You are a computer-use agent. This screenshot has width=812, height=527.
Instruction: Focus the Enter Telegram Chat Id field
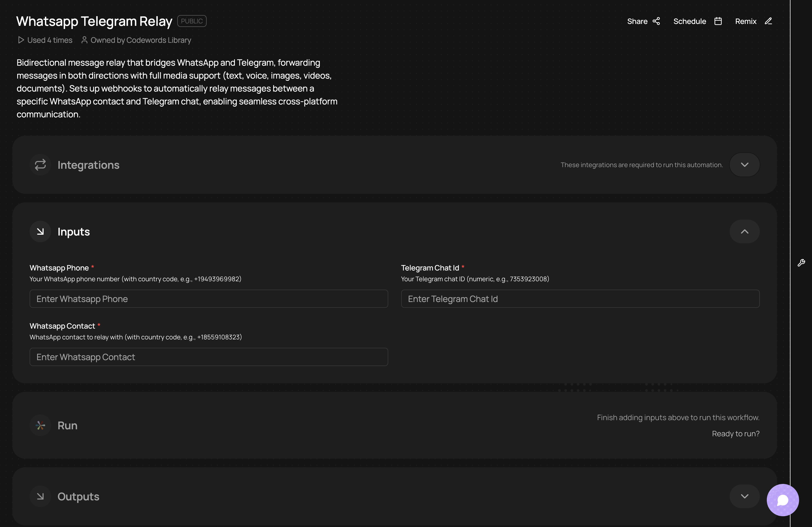(x=580, y=299)
